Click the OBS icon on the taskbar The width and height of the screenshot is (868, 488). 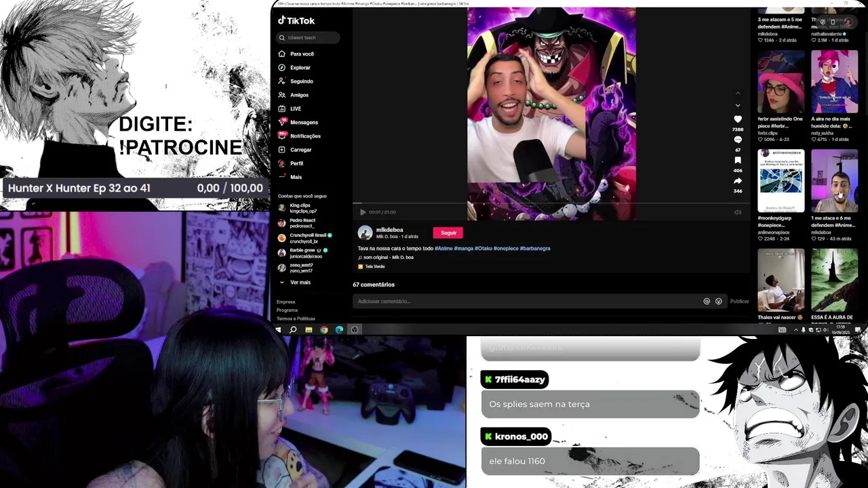click(x=354, y=329)
